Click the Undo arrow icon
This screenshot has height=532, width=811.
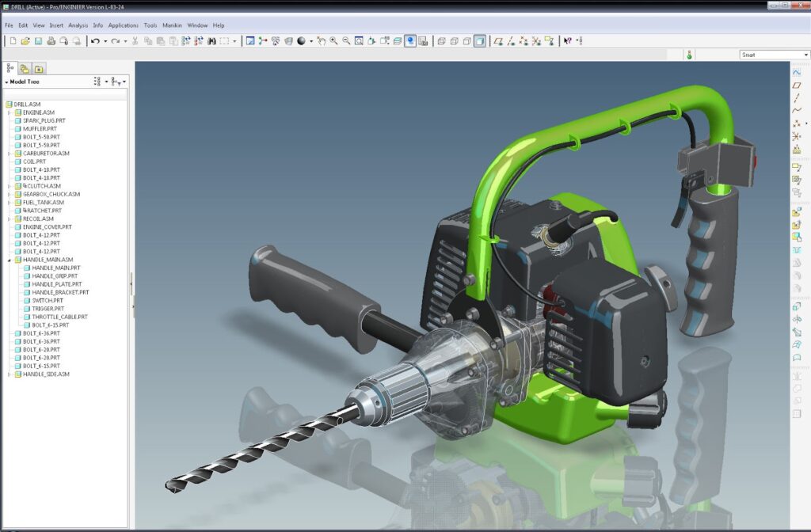(95, 41)
